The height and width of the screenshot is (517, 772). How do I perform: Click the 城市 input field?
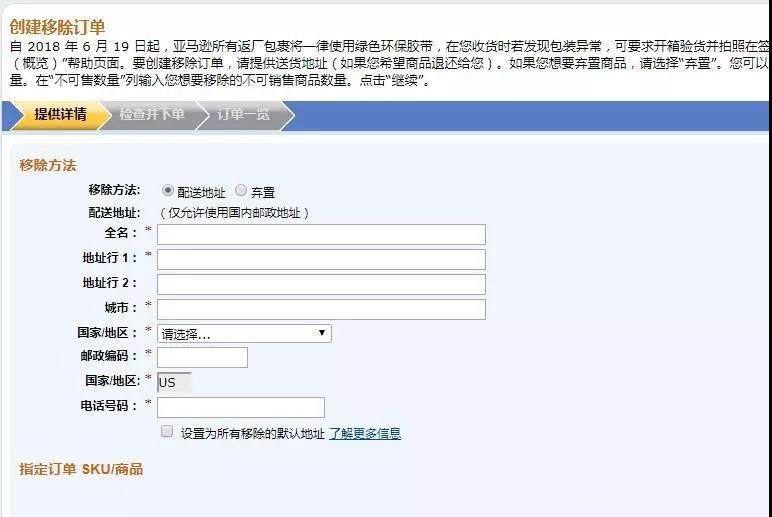pos(321,309)
